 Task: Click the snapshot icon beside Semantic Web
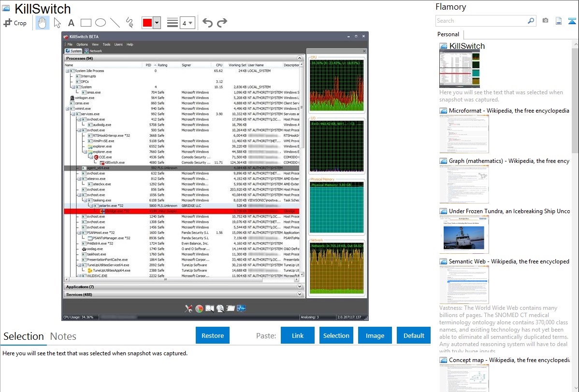point(443,261)
